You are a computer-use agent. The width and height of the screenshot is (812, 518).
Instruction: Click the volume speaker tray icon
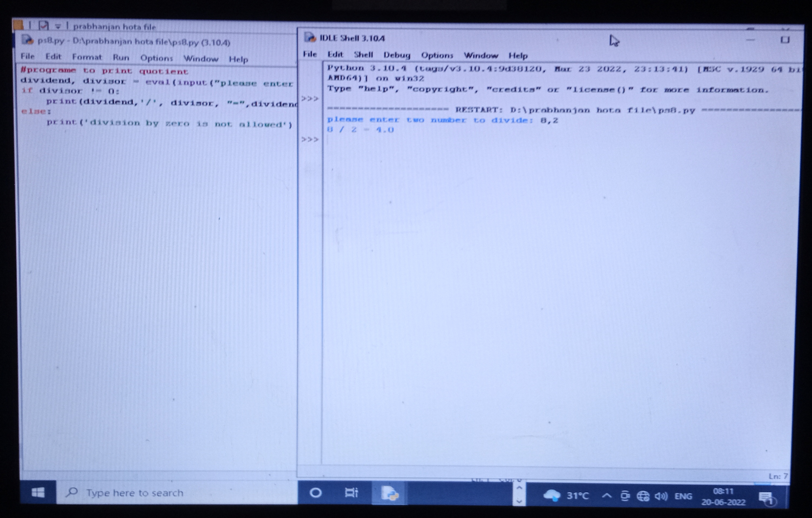[661, 496]
